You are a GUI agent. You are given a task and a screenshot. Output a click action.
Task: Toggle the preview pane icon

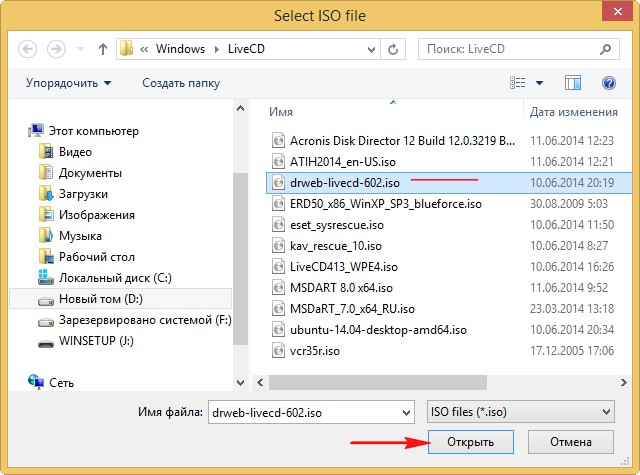573,83
